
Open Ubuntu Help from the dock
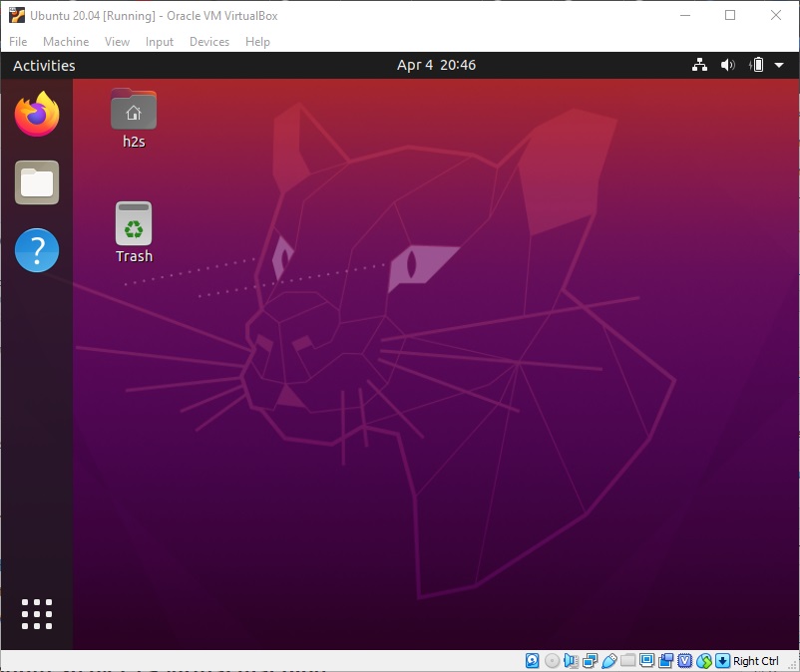(36, 250)
